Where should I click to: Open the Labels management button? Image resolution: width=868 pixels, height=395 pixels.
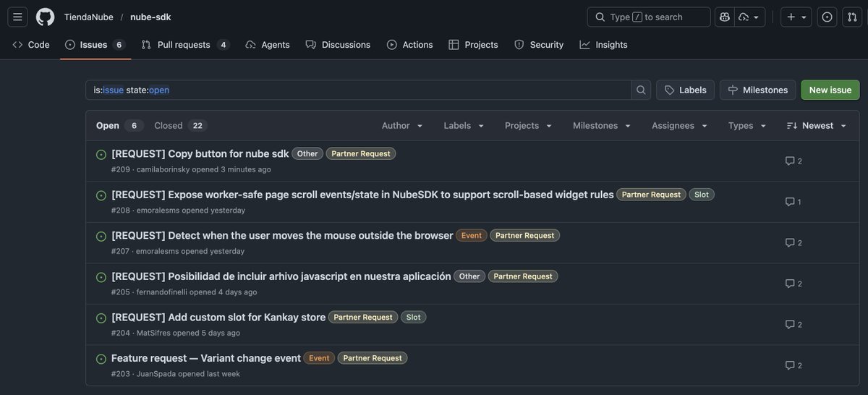(x=686, y=90)
